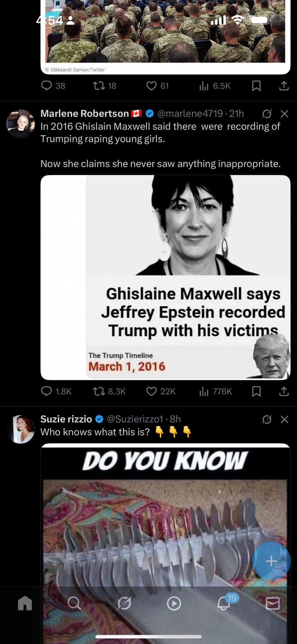Open Home tab in bottom navigation

[x=25, y=603]
